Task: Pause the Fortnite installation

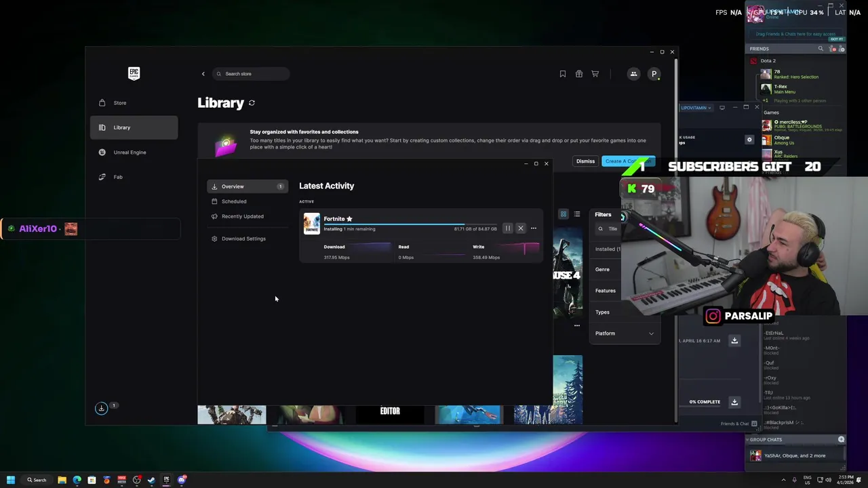Action: [x=507, y=228]
